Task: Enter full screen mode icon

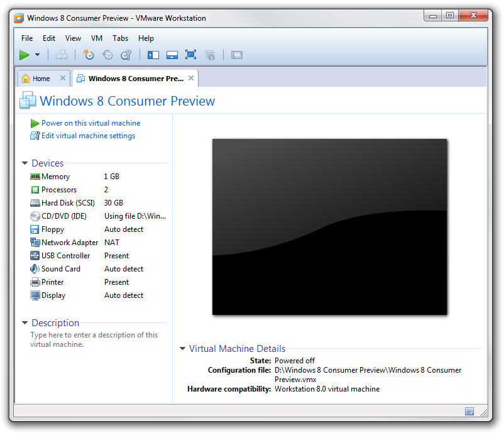Action: pos(190,55)
